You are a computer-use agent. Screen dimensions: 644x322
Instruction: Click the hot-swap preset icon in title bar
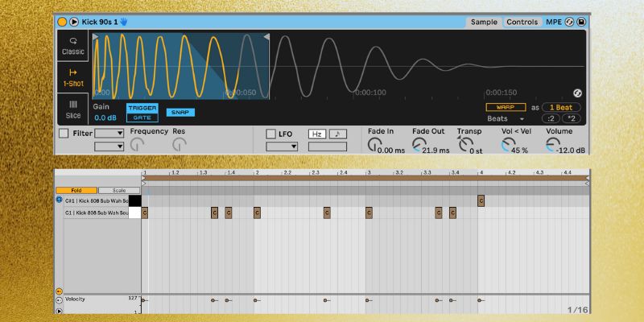pyautogui.click(x=570, y=23)
